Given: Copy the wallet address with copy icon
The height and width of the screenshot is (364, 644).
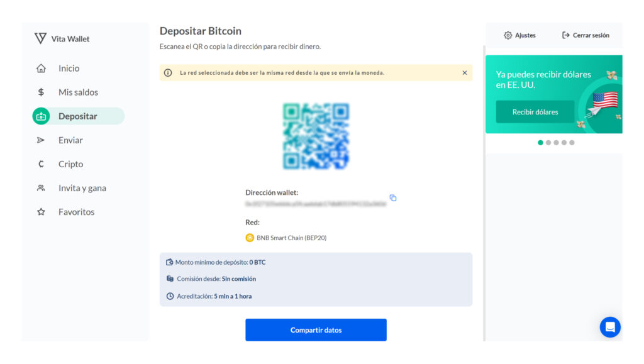Looking at the screenshot, I should pos(393,198).
